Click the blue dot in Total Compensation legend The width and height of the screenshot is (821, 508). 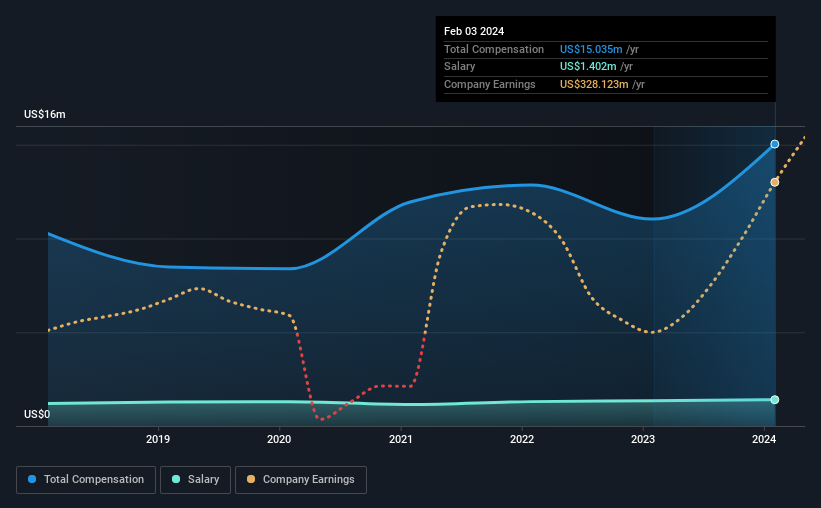point(32,479)
